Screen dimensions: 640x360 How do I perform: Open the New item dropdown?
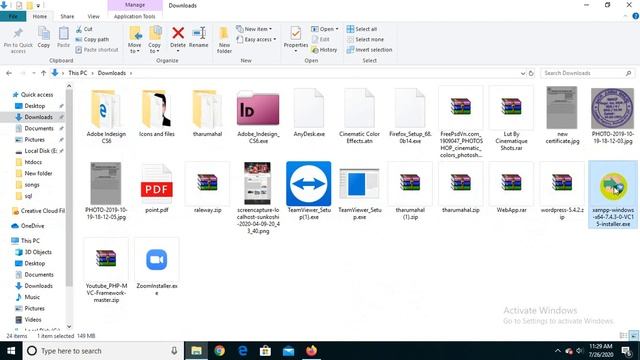coord(254,29)
